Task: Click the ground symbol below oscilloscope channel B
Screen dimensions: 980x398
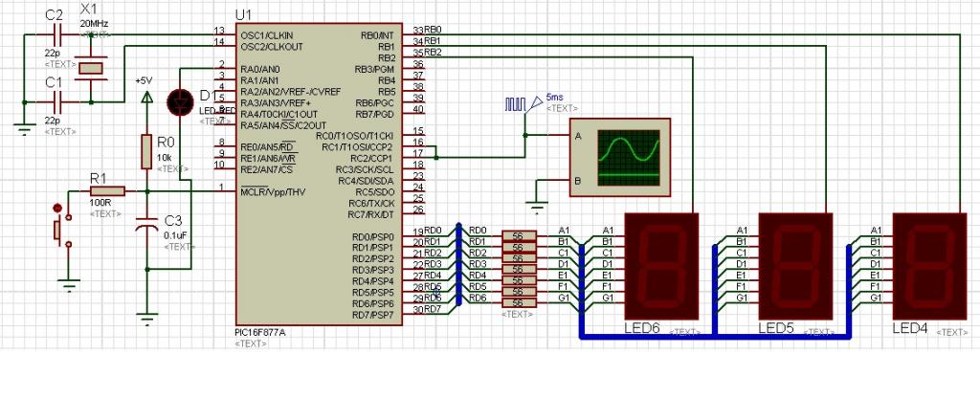Action: pyautogui.click(x=536, y=205)
